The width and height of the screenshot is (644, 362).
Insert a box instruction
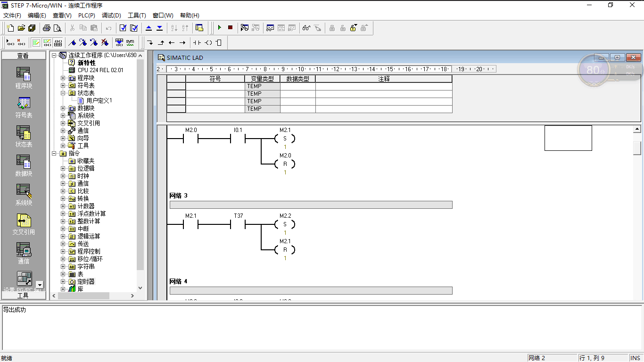coord(218,42)
